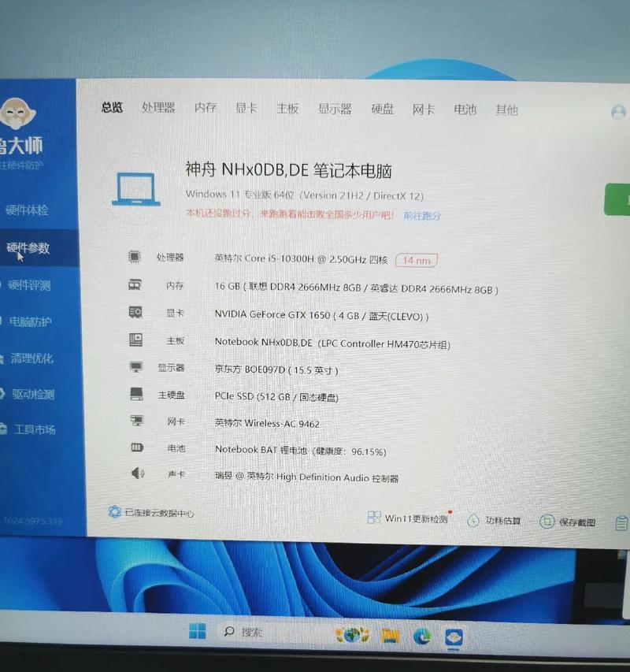630x672 pixels.
Task: Open File Explorer from taskbar
Action: point(390,636)
